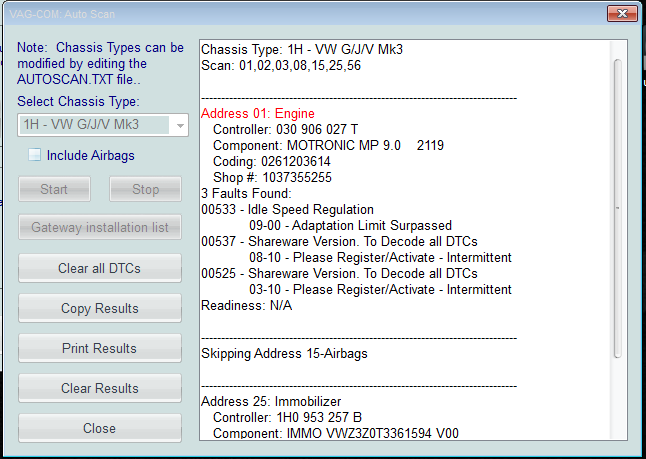Open the Select Chassis Type dropdown
646x459 pixels.
click(x=103, y=125)
